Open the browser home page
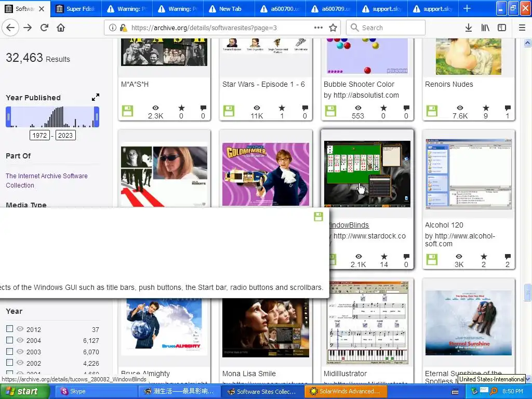The image size is (532, 399). [x=61, y=28]
